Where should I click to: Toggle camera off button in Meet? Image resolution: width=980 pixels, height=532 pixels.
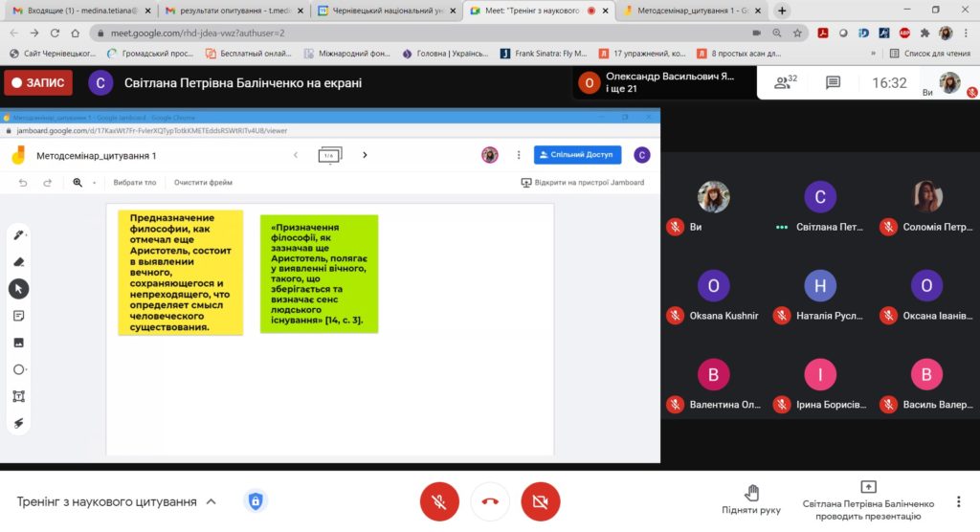pos(541,501)
